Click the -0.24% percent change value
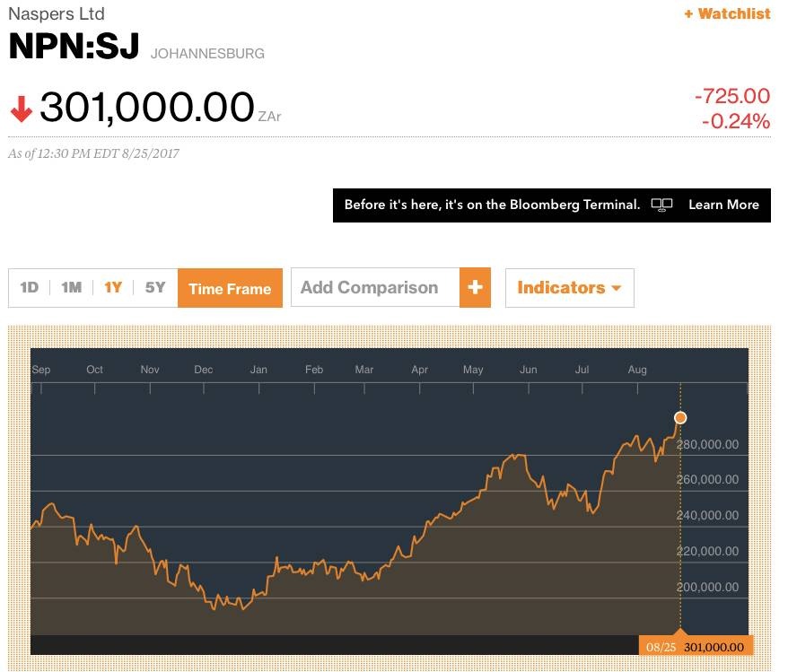Image resolution: width=788 pixels, height=672 pixels. click(x=736, y=121)
